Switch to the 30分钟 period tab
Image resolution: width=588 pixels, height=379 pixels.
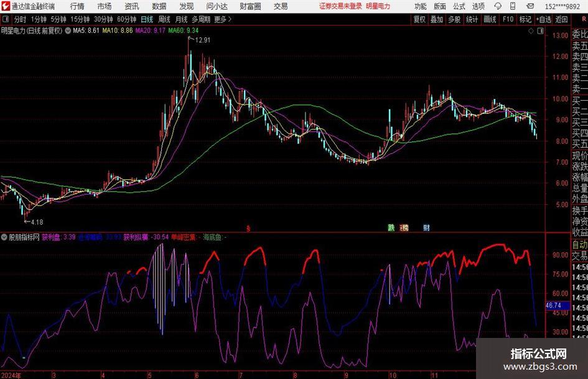(x=103, y=19)
